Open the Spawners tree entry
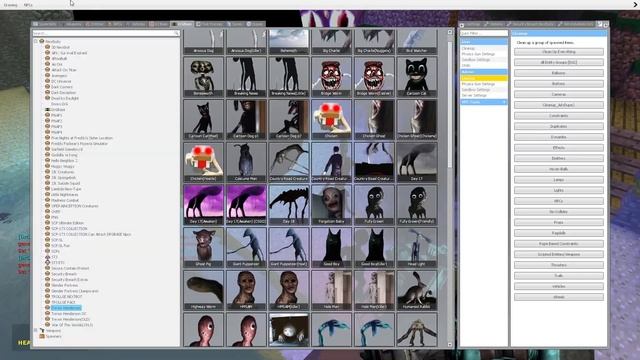This screenshot has height=360, width=640. click(53, 336)
